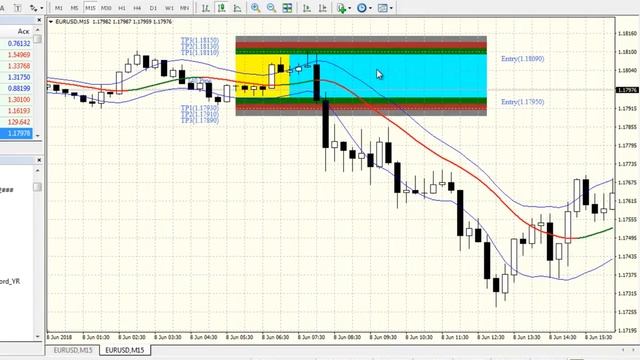This screenshot has width=640, height=360.
Task: Click Market Watch scrollbar down arrow
Action: pos(38,136)
